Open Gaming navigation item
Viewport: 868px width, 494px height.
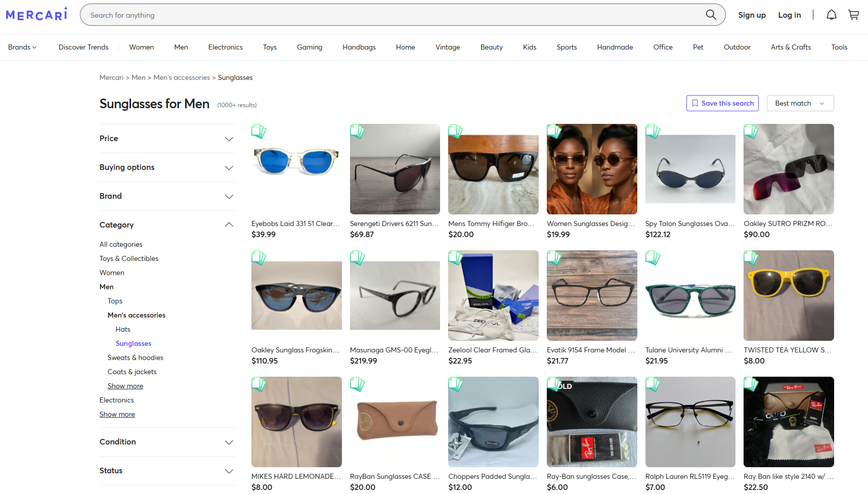click(x=310, y=47)
